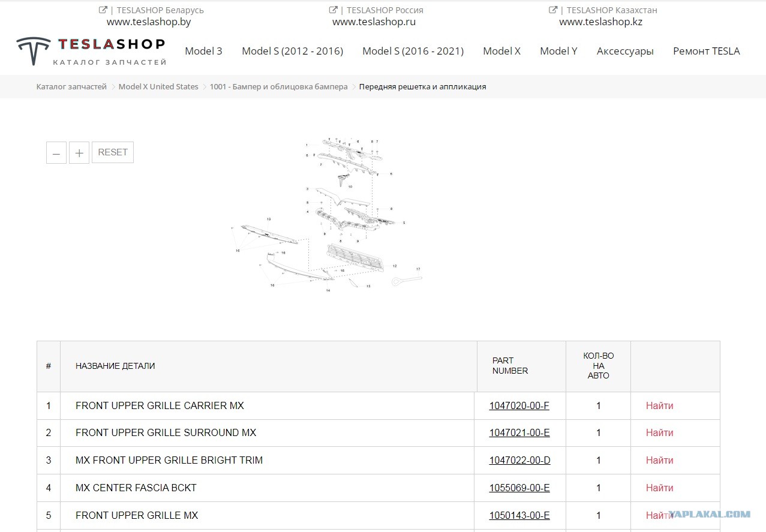This screenshot has height=532, width=766.
Task: Click the front grille exploded parts diagram
Action: [x=327, y=215]
